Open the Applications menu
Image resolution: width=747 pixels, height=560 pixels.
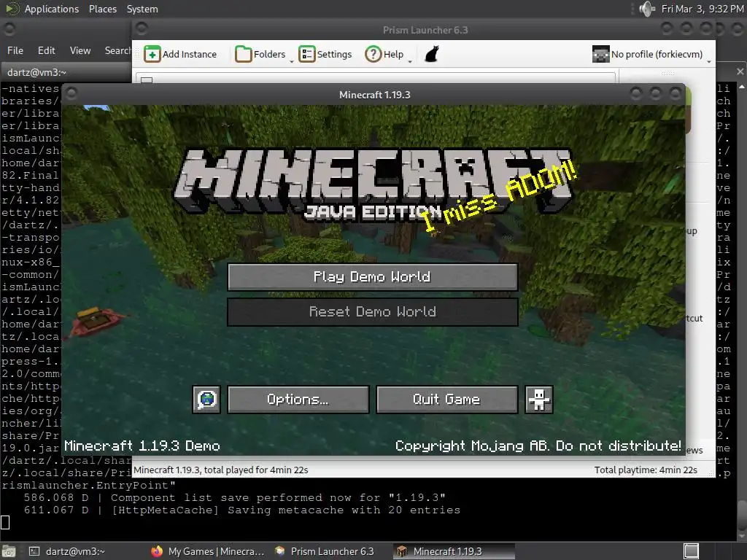[52, 9]
